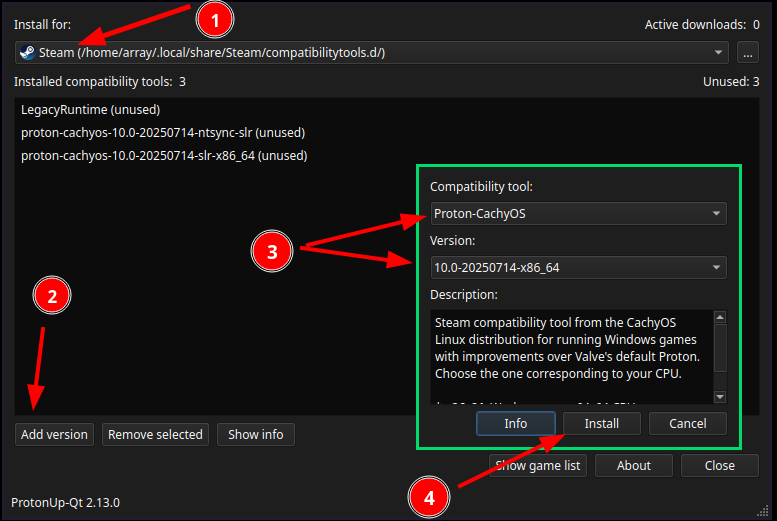Click Remove selected button
Screen dimensions: 777x521
155,435
